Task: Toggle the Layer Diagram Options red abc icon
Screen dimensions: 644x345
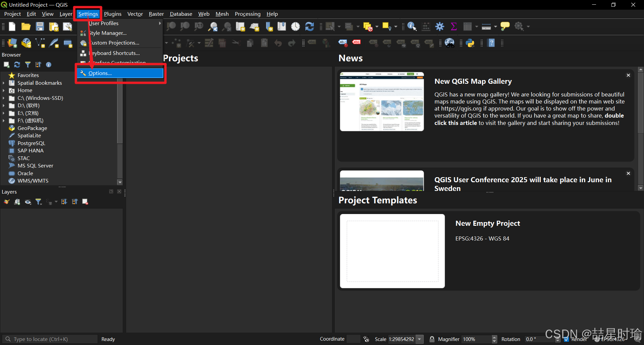Action: (x=357, y=43)
